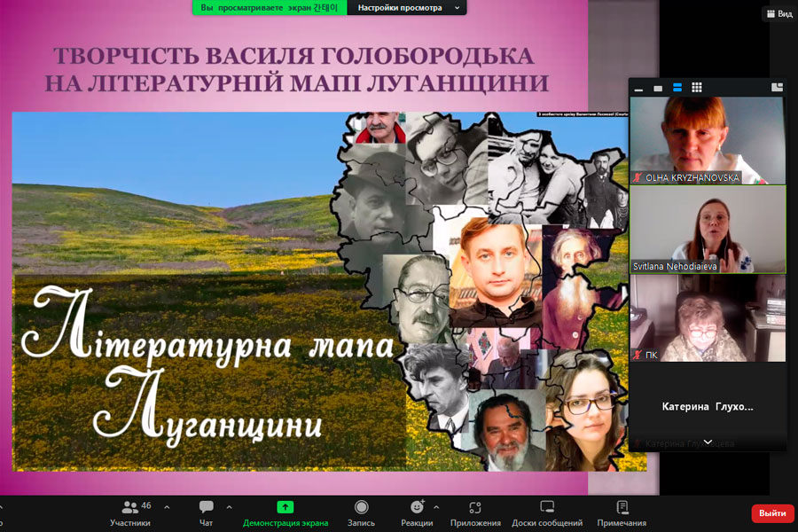The height and width of the screenshot is (532, 798).
Task: Click the red Выйти leave button
Action: click(772, 513)
